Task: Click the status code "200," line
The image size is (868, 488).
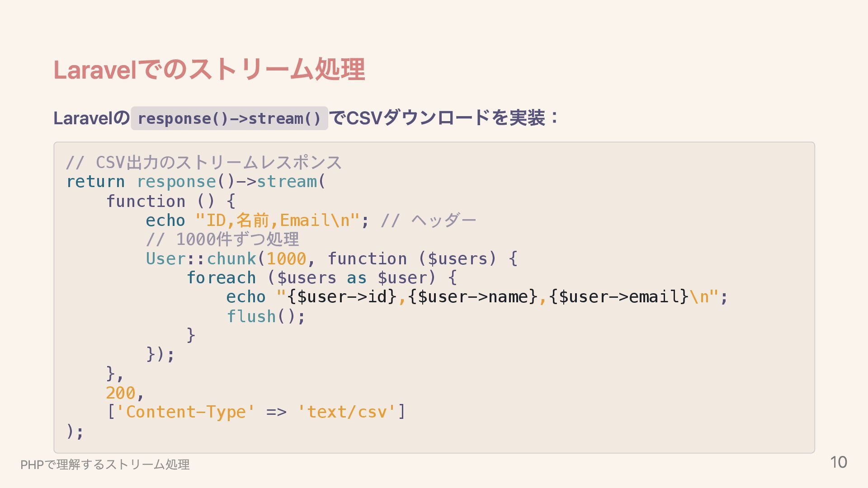Action: click(125, 393)
